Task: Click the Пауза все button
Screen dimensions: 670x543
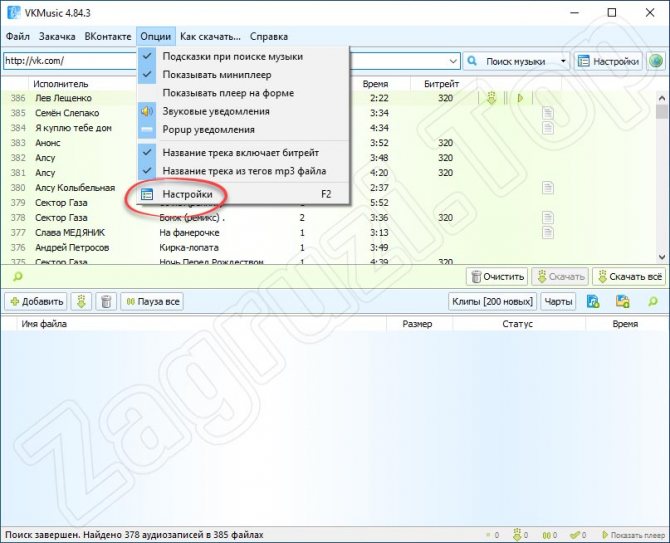Action: (152, 302)
